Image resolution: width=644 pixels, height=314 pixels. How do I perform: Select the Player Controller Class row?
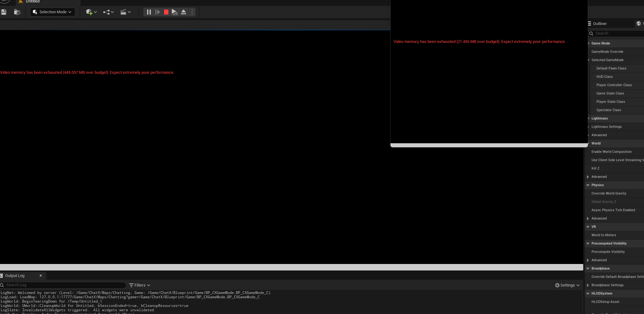[617, 85]
